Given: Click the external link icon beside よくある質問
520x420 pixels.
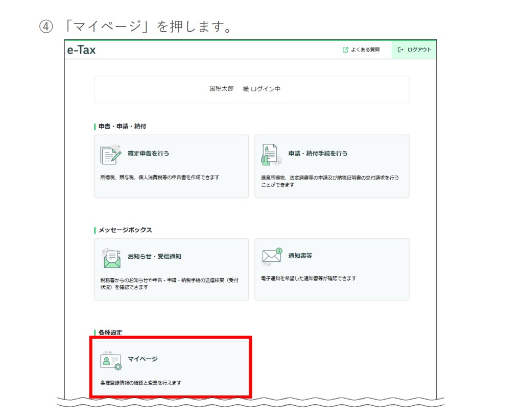Looking at the screenshot, I should click(345, 50).
